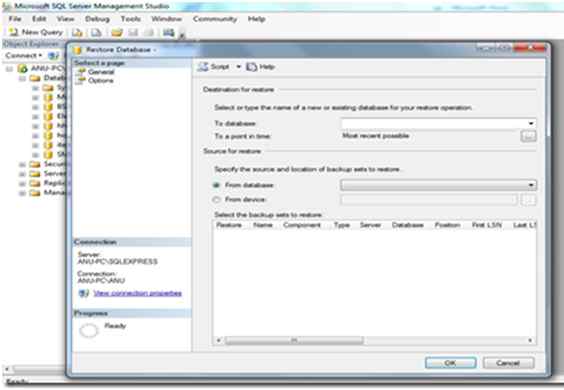Click the Open File folder icon in toolbar
Screen dimensions: 564x390
point(116,33)
